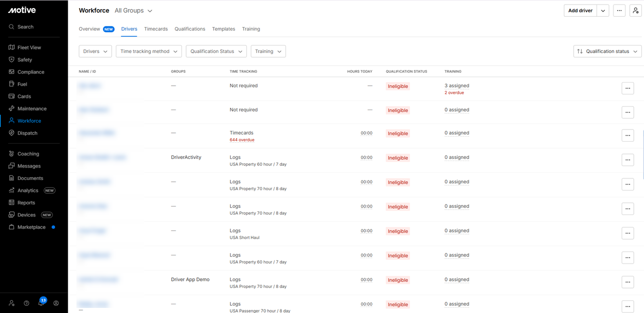
Task: Expand the All Groups selector
Action: (x=134, y=11)
